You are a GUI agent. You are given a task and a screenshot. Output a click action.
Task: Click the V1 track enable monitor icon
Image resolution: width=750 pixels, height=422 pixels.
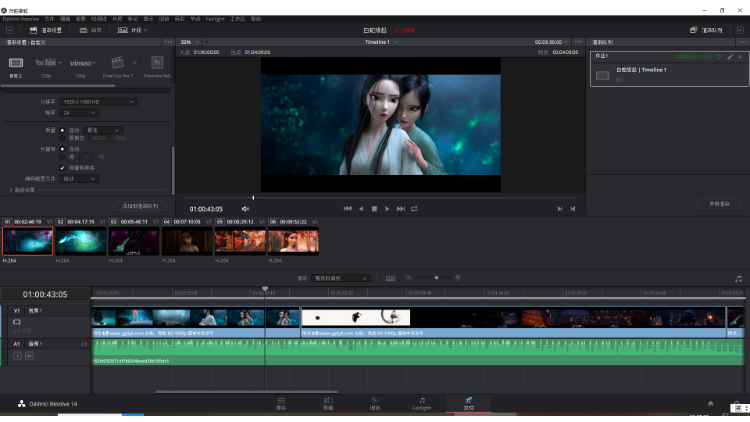(17, 322)
